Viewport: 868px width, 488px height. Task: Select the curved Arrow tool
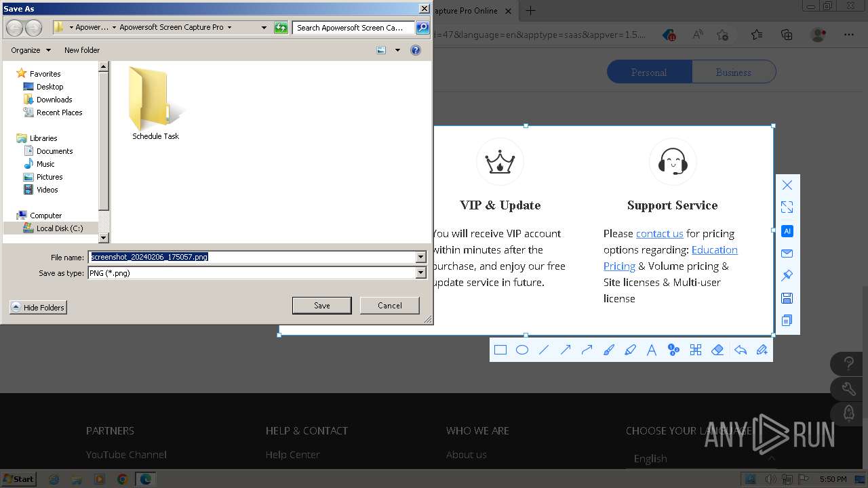tap(587, 350)
